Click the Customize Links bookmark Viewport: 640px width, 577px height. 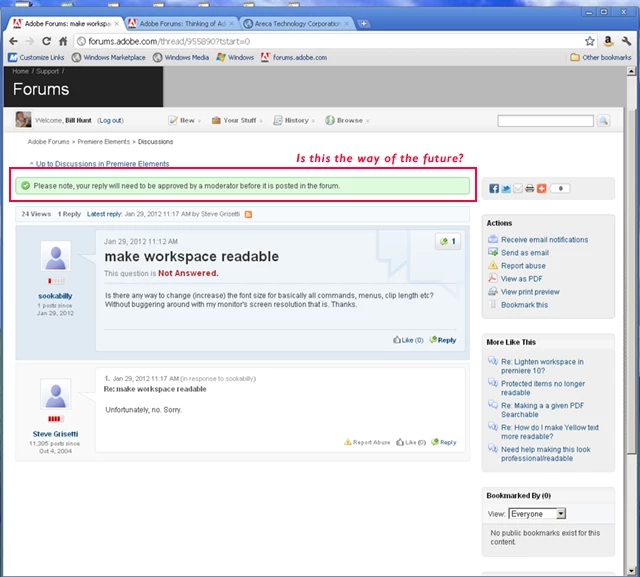(36, 58)
